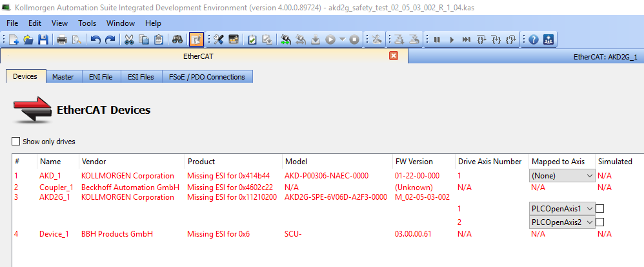Toggle Simulated checkbox for PLCOpenAxis2
Image resolution: width=644 pixels, height=267 pixels.
pyautogui.click(x=600, y=222)
